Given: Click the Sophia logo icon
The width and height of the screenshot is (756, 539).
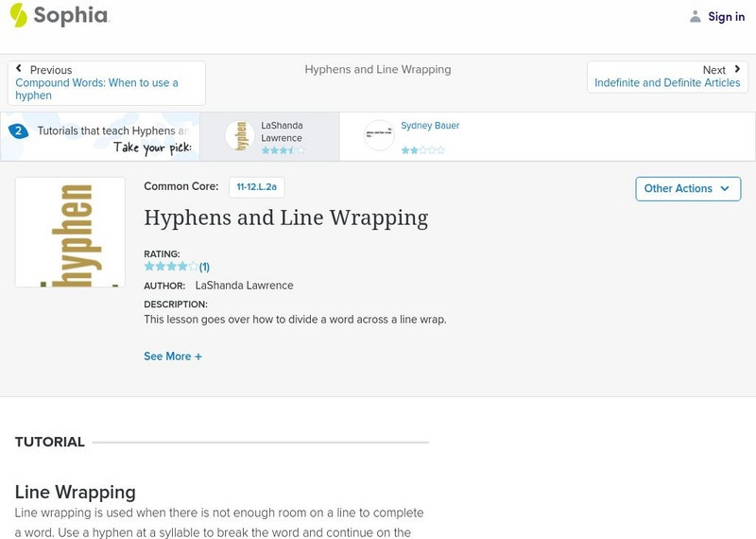Looking at the screenshot, I should 19,15.
